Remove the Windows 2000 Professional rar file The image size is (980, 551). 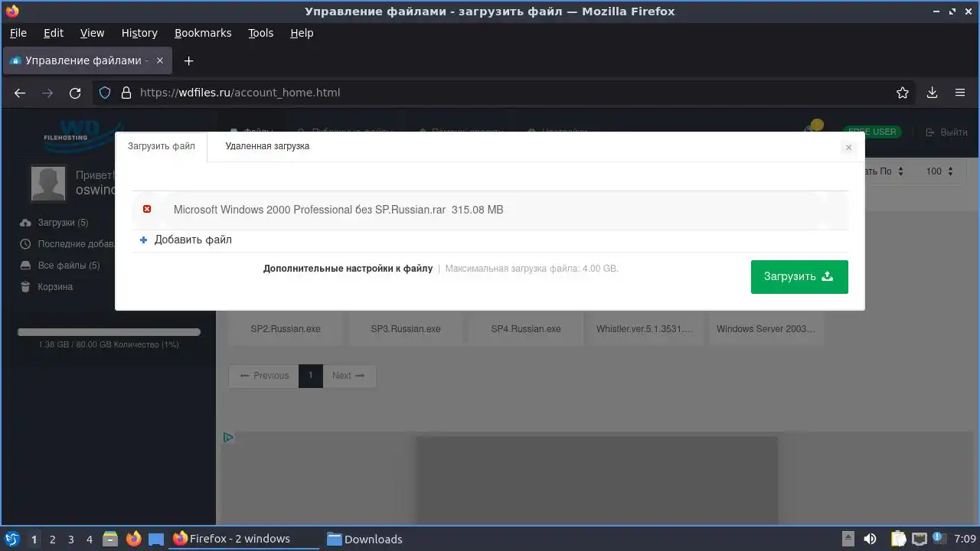pos(147,209)
